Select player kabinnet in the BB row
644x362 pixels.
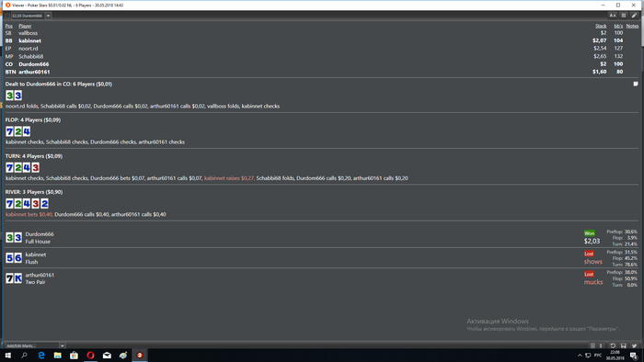click(x=29, y=40)
